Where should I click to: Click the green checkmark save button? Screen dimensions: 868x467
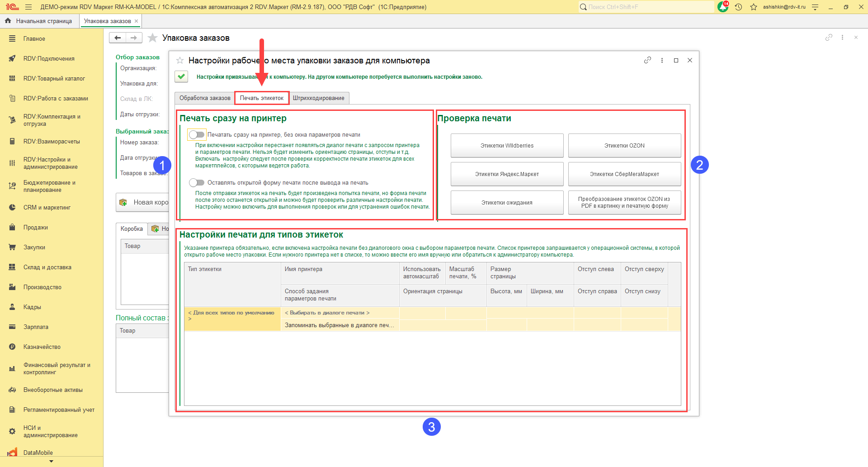(x=181, y=76)
